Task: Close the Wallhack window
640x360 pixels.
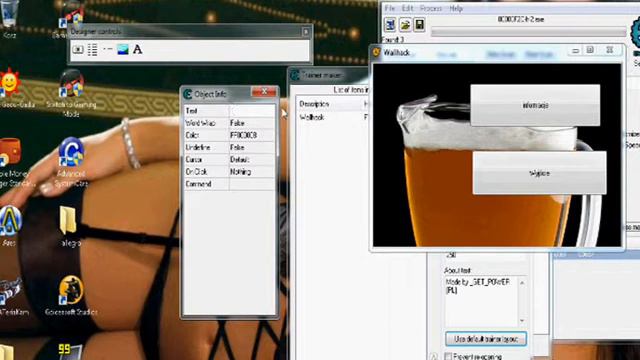Action: pos(609,50)
